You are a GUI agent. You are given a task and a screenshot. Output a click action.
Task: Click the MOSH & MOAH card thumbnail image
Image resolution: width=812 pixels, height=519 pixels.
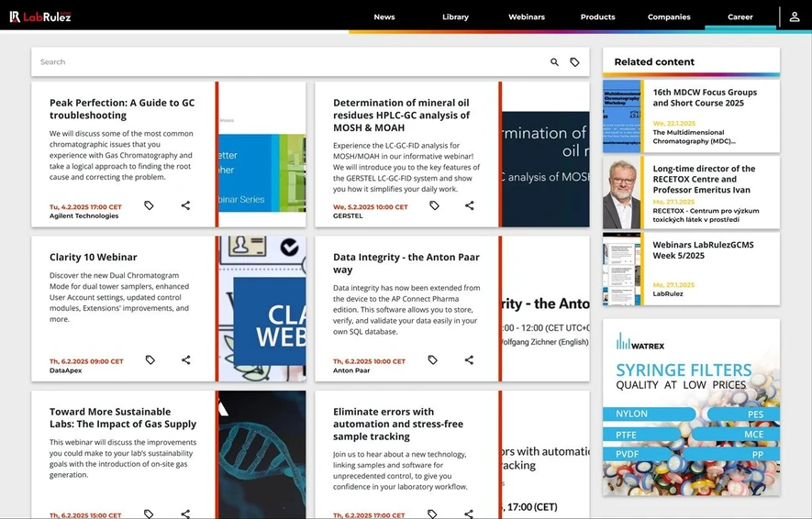point(546,154)
